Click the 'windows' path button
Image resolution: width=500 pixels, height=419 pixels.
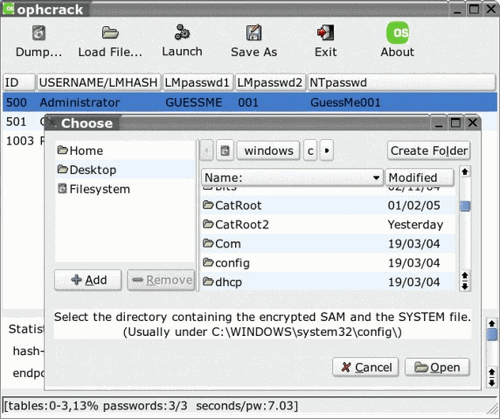click(x=268, y=151)
